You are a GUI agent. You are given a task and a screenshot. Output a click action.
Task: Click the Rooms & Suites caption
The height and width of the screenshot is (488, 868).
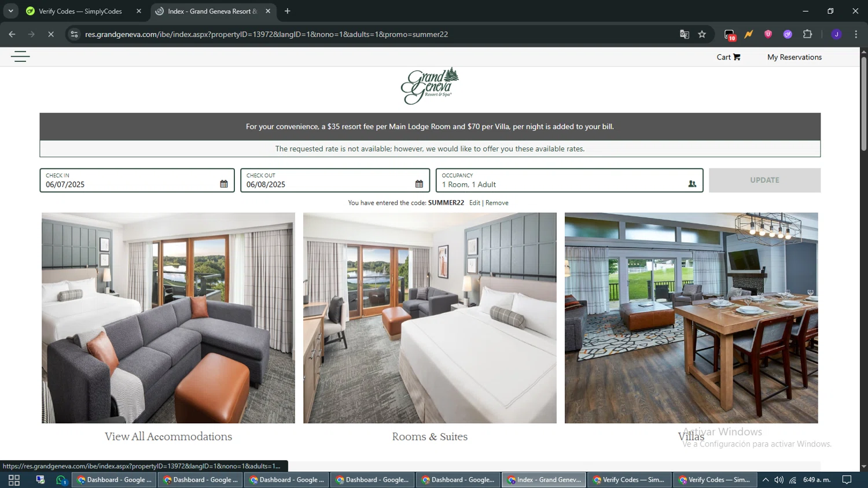tap(430, 437)
